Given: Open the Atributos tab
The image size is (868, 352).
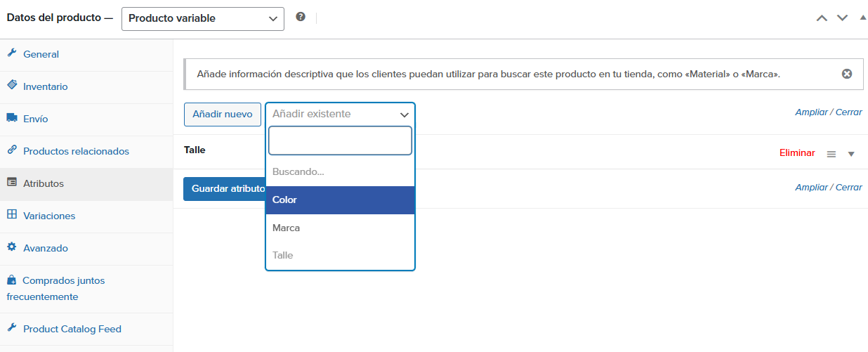Looking at the screenshot, I should tap(86, 183).
